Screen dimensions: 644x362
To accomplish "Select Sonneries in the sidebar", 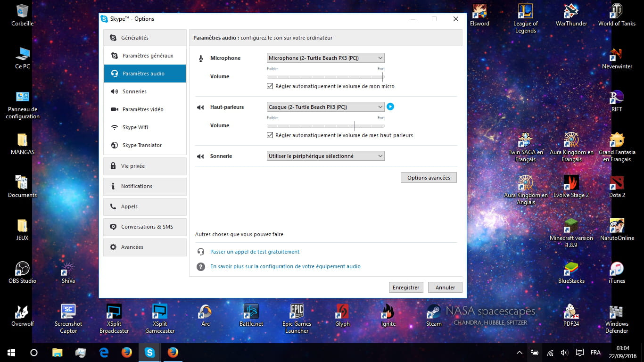I will (134, 91).
